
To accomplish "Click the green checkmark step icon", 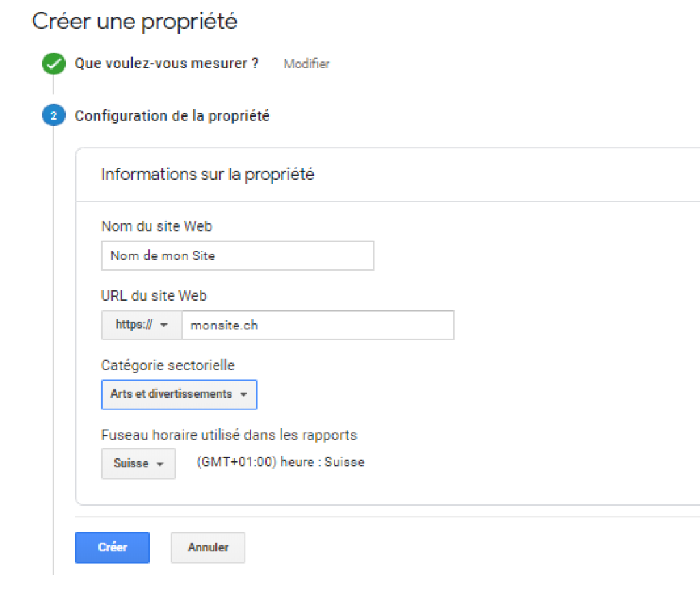I will coord(53,64).
